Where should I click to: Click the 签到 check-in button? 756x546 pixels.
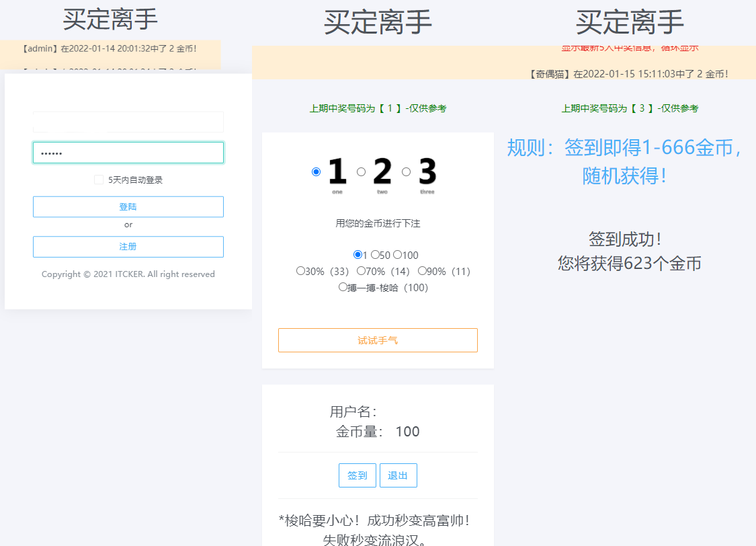(x=358, y=475)
